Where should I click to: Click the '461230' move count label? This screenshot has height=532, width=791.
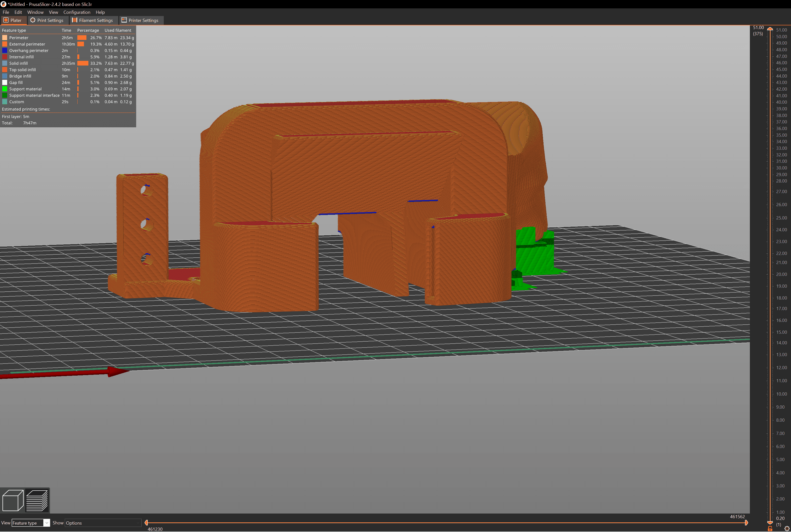pyautogui.click(x=155, y=529)
